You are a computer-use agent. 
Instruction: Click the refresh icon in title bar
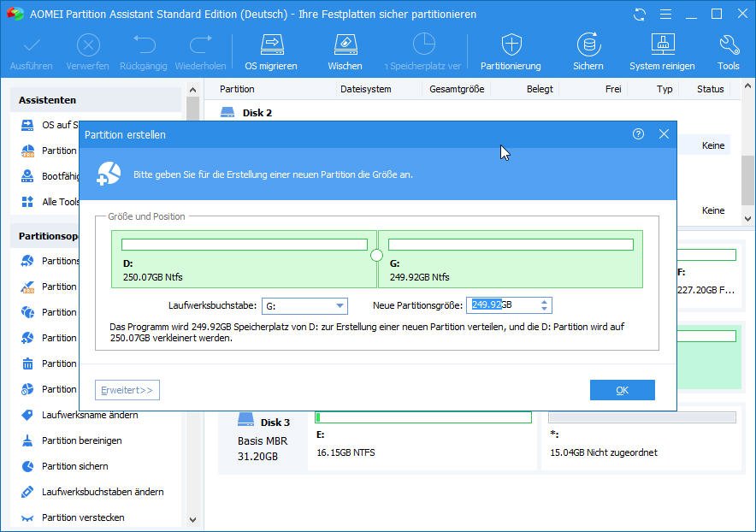point(640,15)
